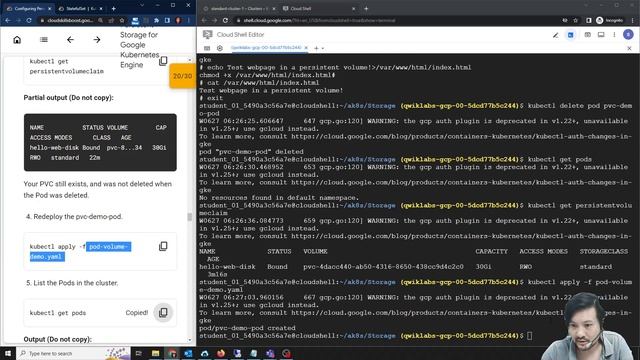Copy the kubectl get persistentvolumeclaim command
Image resolution: width=640 pixels, height=360 pixels.
coord(163,61)
